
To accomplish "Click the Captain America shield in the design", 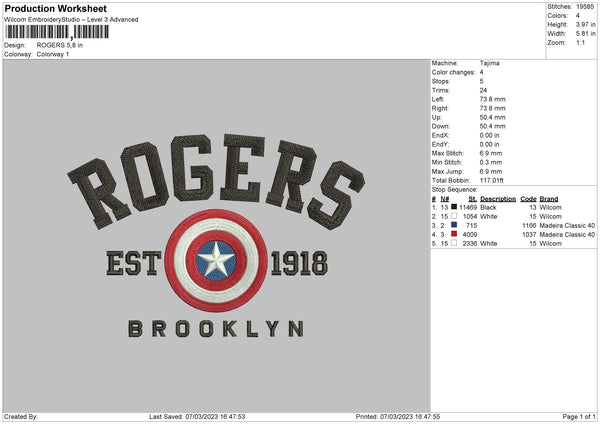I will point(216,260).
